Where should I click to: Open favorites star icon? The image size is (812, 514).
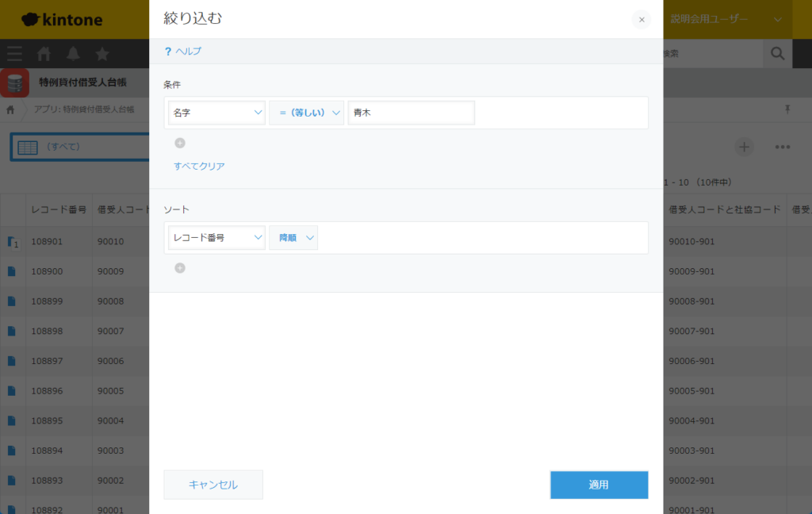tap(102, 54)
